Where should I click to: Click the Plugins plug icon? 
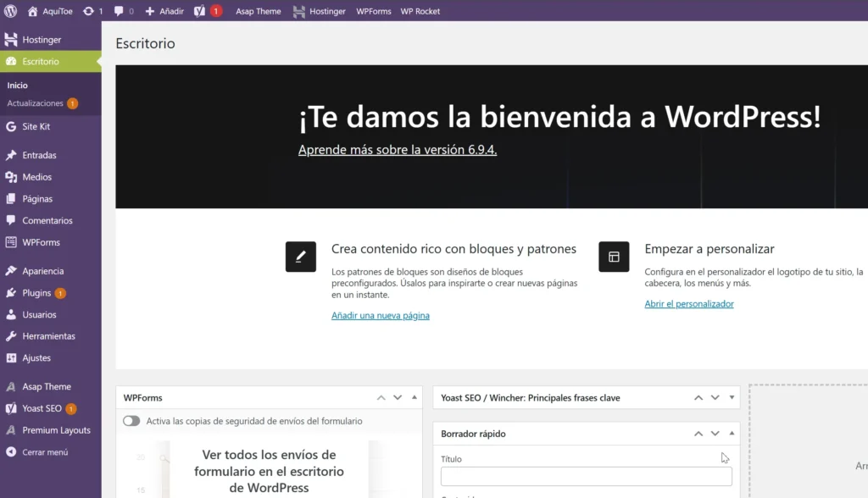pyautogui.click(x=11, y=293)
